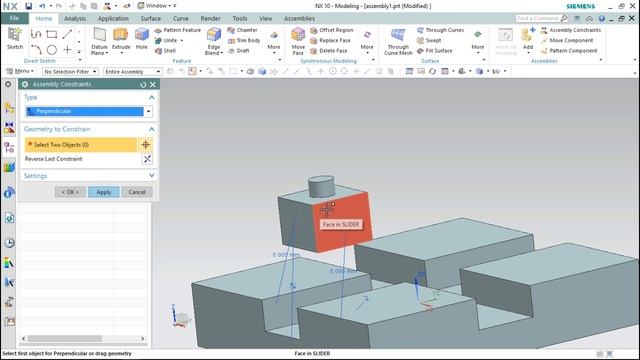Switch to the Application tab
The height and width of the screenshot is (360, 640).
click(113, 19)
